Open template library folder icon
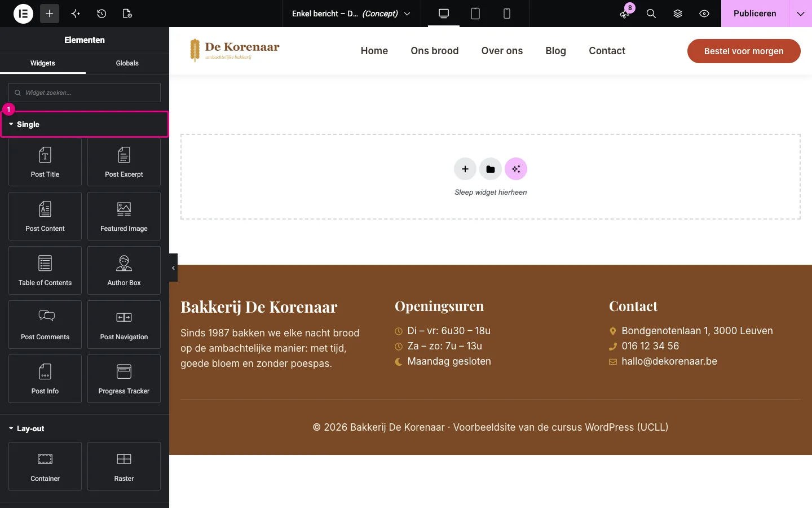The image size is (812, 508). 491,169
